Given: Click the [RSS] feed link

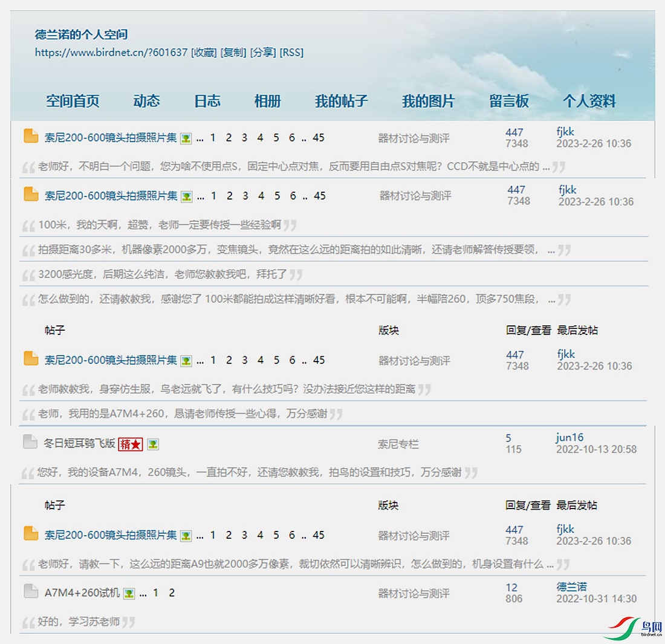Looking at the screenshot, I should click(x=291, y=53).
